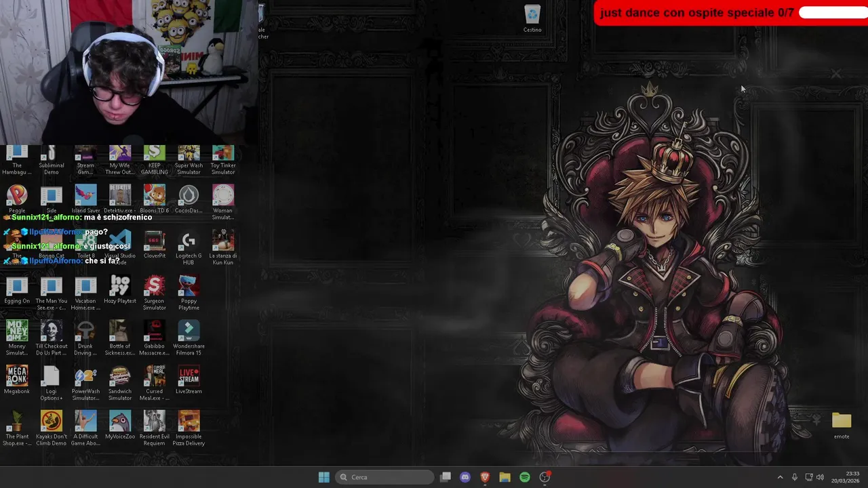The width and height of the screenshot is (868, 488).
Task: Launch Till Checkout Do Us Part
Action: click(52, 338)
